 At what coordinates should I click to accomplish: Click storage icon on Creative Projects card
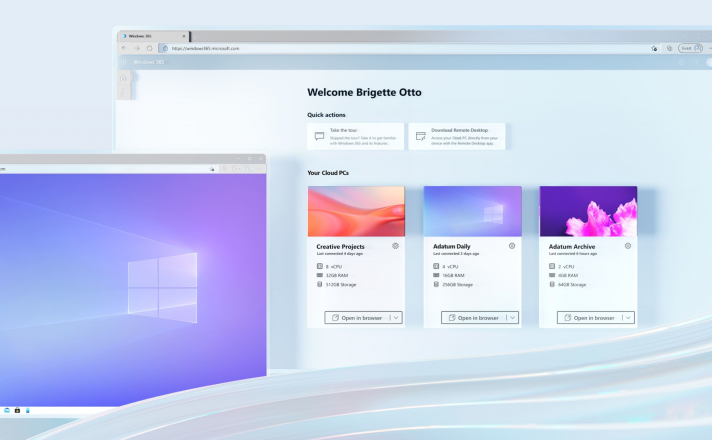(320, 284)
